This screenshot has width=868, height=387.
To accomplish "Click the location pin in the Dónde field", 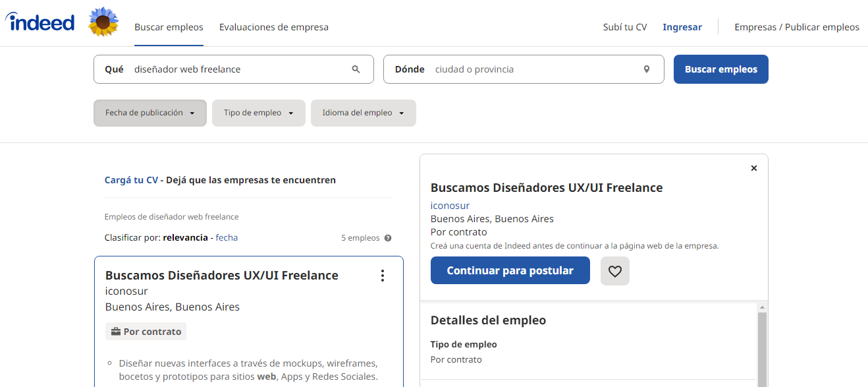I will click(x=646, y=69).
